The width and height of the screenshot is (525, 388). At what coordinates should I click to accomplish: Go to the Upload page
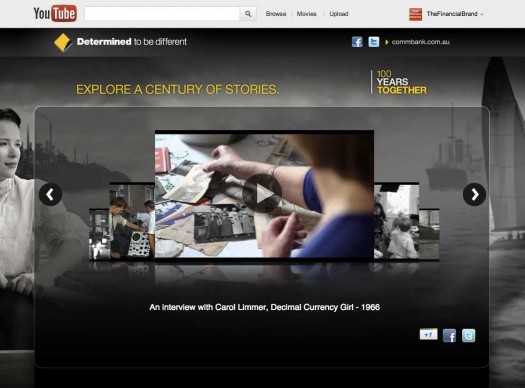tap(339, 14)
